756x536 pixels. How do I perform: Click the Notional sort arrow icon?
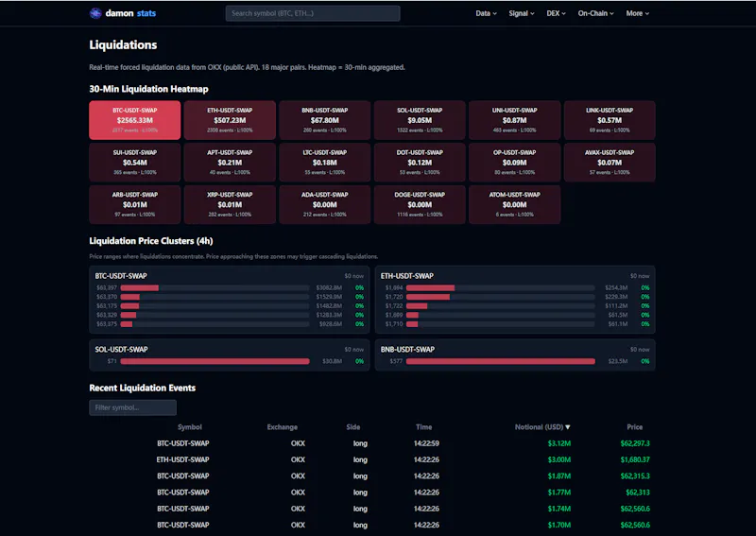point(568,427)
